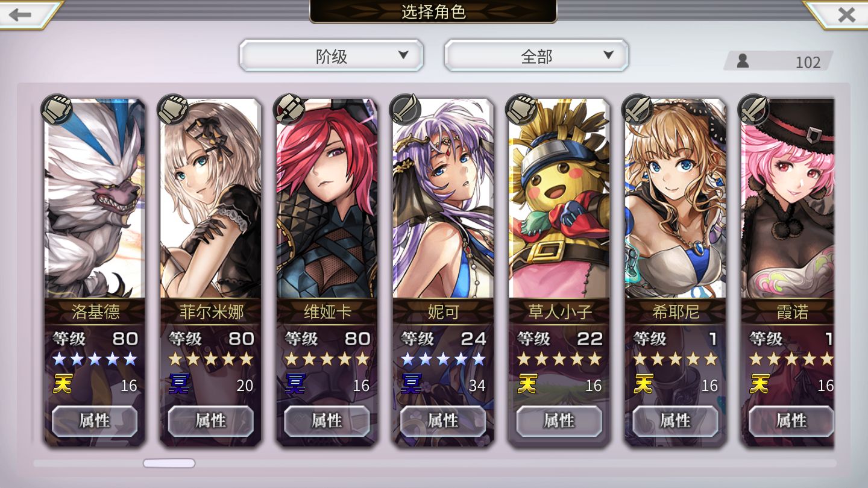The image size is (868, 488).
Task: Open the 全部 filter dropdown
Action: pyautogui.click(x=536, y=56)
